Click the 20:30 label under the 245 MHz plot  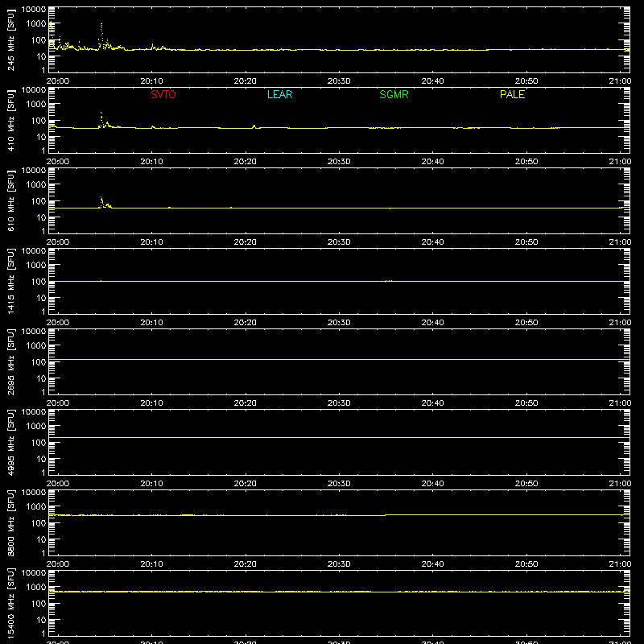coord(339,81)
